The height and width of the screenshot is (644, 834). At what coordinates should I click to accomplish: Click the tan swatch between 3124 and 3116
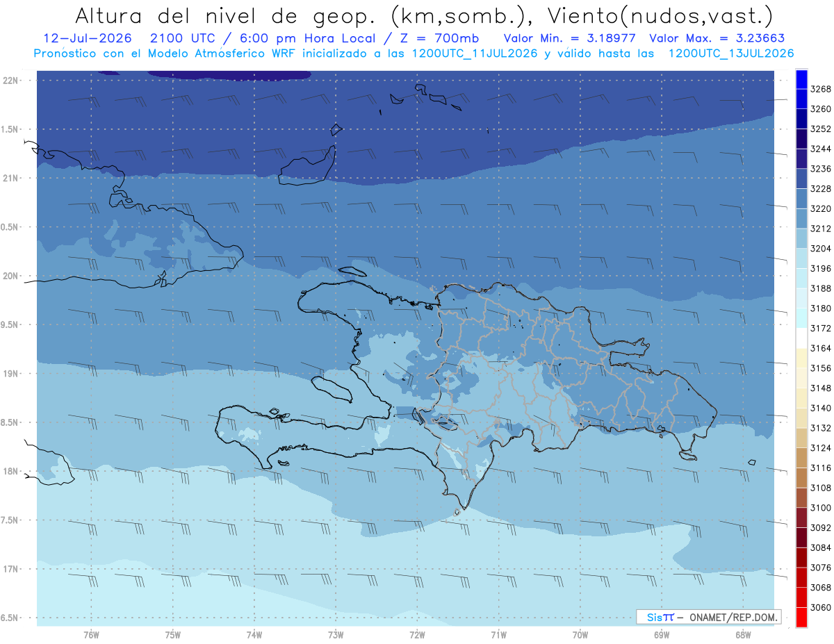[801, 458]
